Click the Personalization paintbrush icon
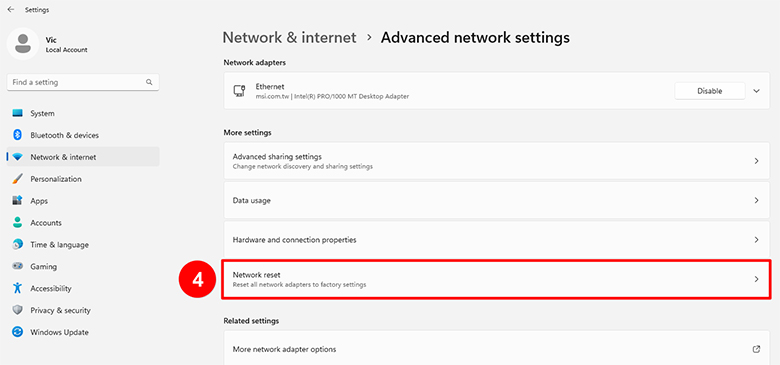This screenshot has width=780, height=365. 18,179
